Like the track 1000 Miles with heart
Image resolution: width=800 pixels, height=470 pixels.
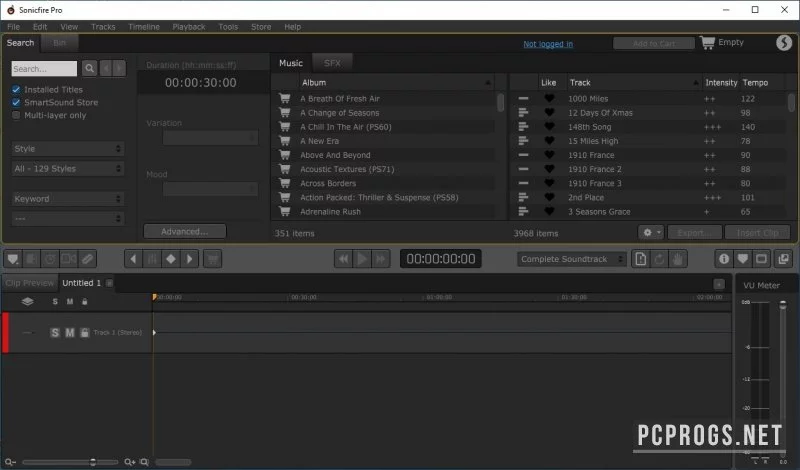[549, 98]
